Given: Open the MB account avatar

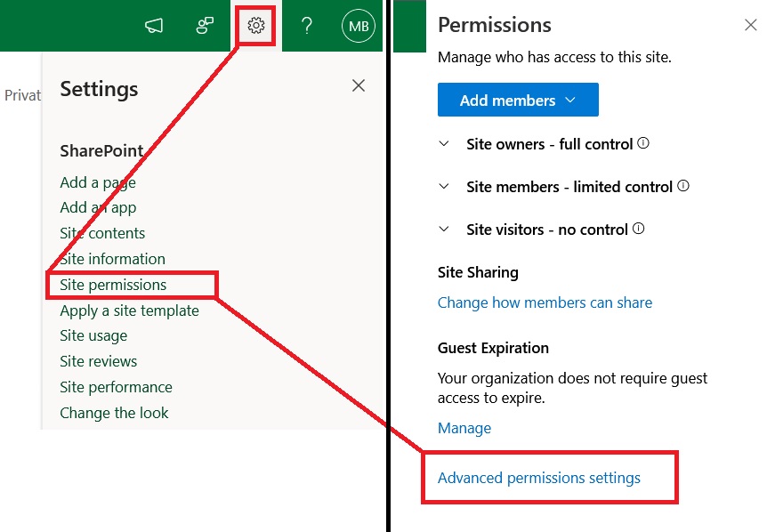Looking at the screenshot, I should (359, 27).
